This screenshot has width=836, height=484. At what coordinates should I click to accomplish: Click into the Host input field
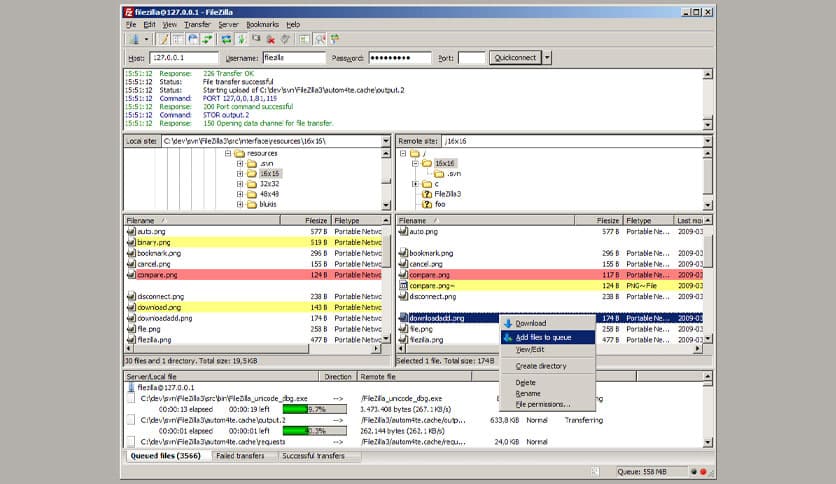click(184, 58)
